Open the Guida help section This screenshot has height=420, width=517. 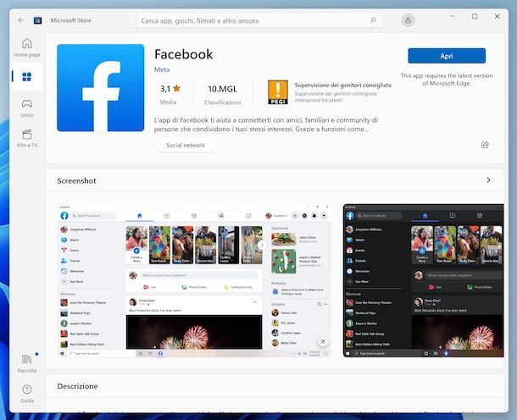point(27,394)
